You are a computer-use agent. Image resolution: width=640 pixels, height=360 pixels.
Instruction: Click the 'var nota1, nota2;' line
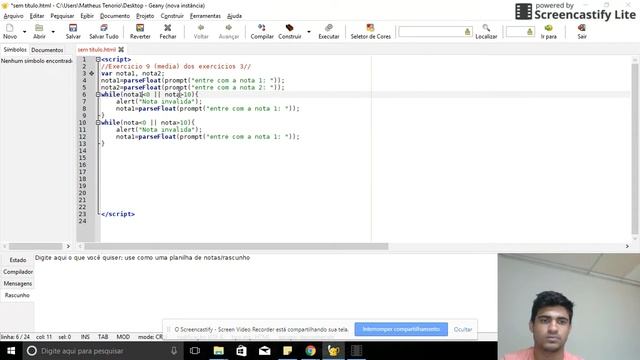[x=133, y=73]
